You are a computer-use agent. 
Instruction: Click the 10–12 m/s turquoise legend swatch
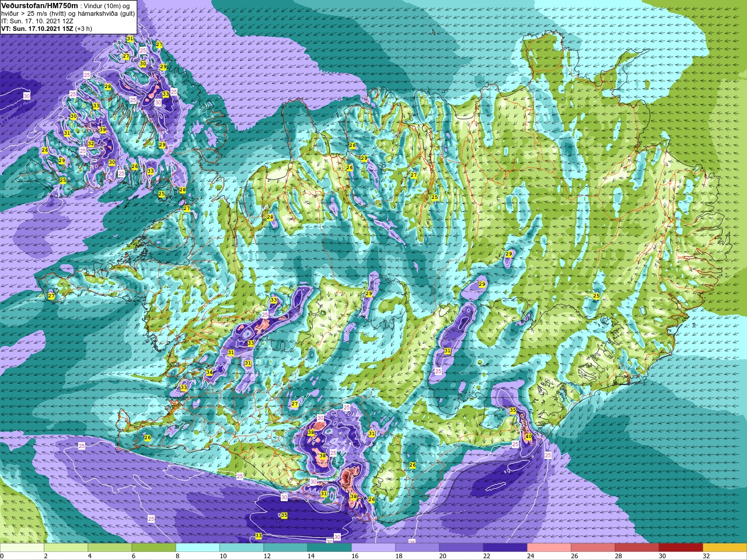pyautogui.click(x=242, y=548)
